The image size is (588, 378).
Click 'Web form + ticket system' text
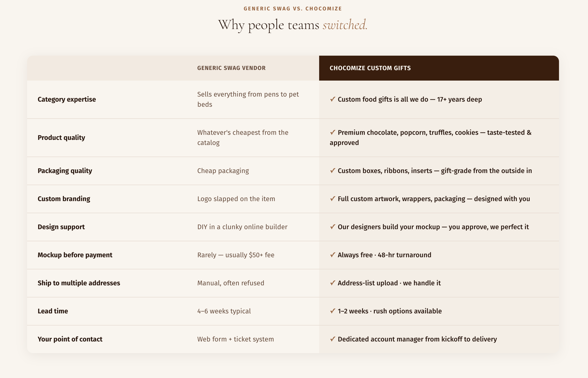click(x=236, y=339)
